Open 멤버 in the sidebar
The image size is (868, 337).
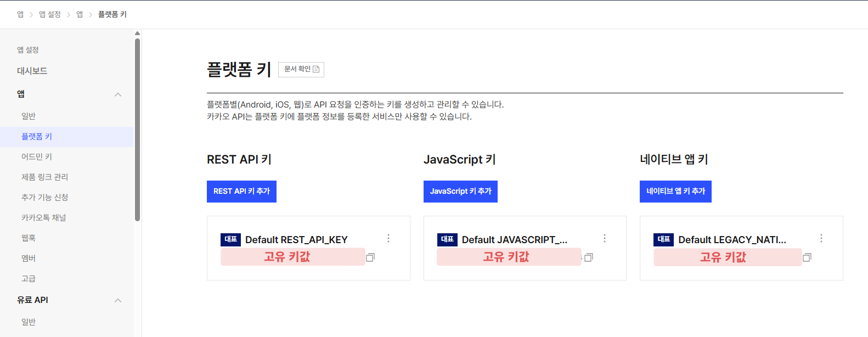29,259
